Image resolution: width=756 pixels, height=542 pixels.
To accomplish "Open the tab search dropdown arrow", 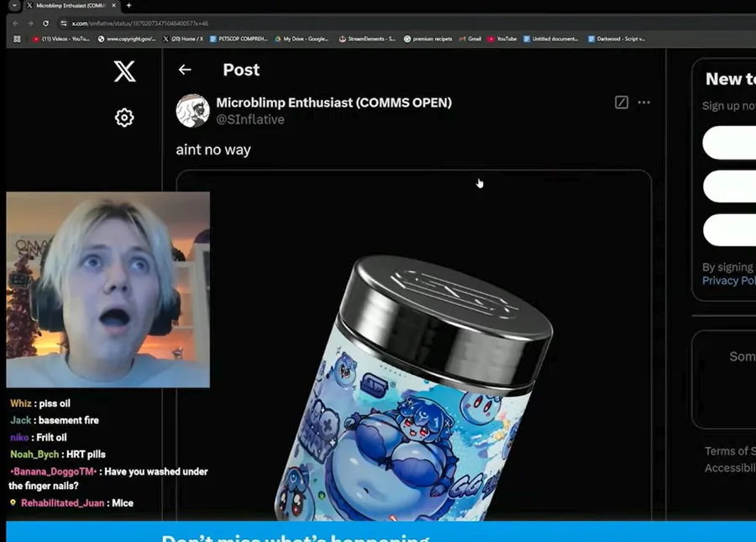I will (14, 5).
